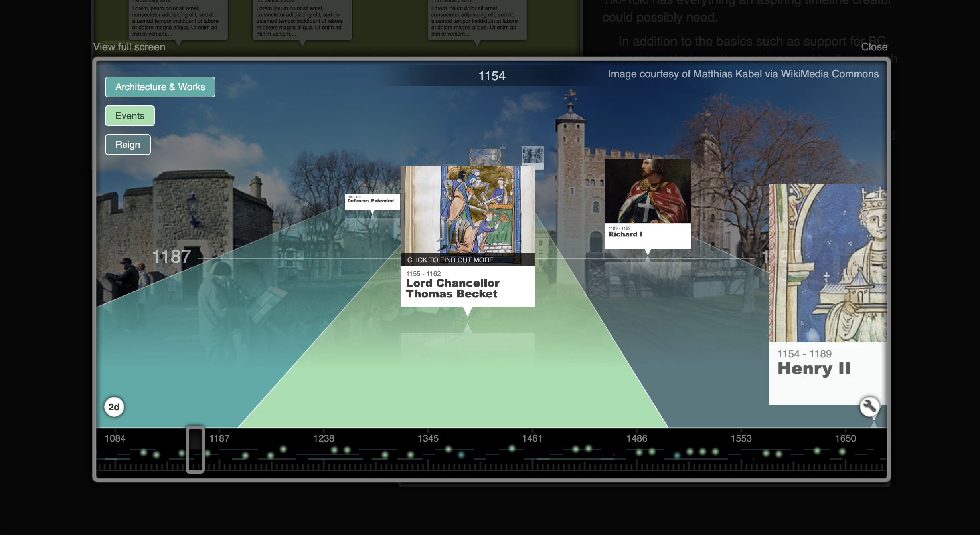Click the 1154 - 1189 date text
Screen dimensions: 980x535
[804, 354]
